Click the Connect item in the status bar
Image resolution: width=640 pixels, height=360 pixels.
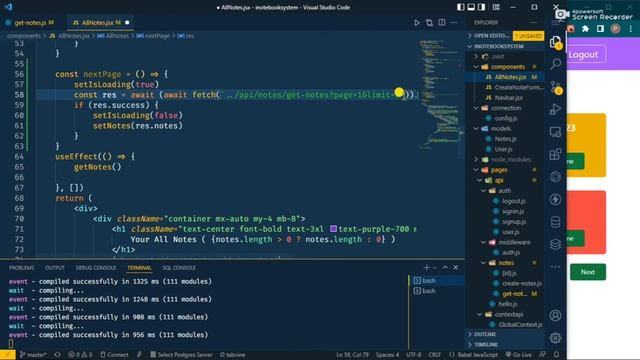114,355
